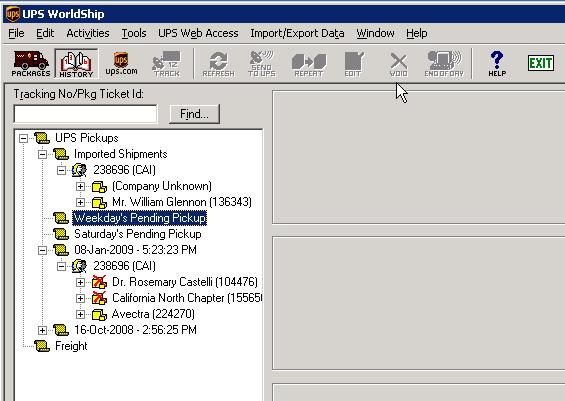Expand the California North Chapter node
This screenshot has width=565, height=401.
80,298
